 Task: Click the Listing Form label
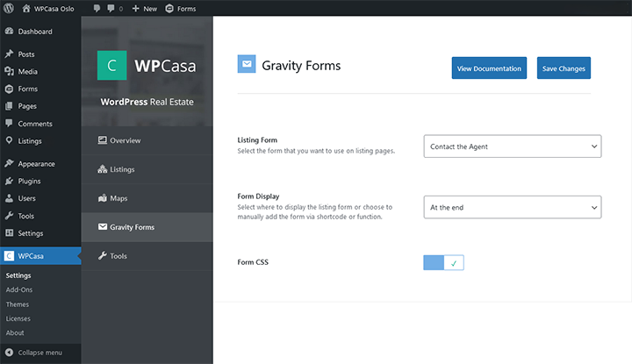point(257,139)
